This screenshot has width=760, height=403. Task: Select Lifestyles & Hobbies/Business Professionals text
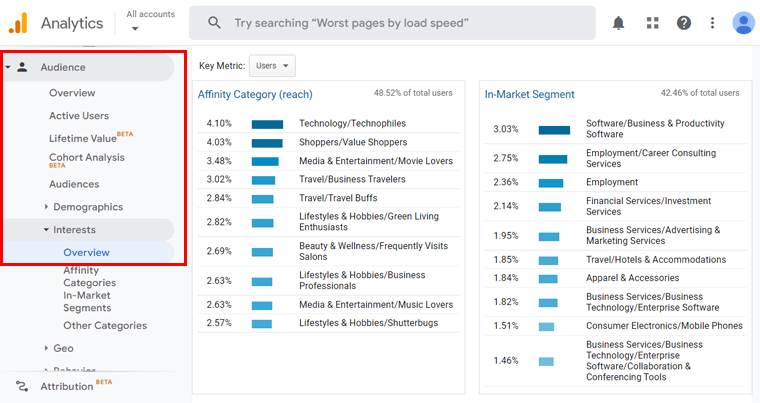click(x=362, y=280)
